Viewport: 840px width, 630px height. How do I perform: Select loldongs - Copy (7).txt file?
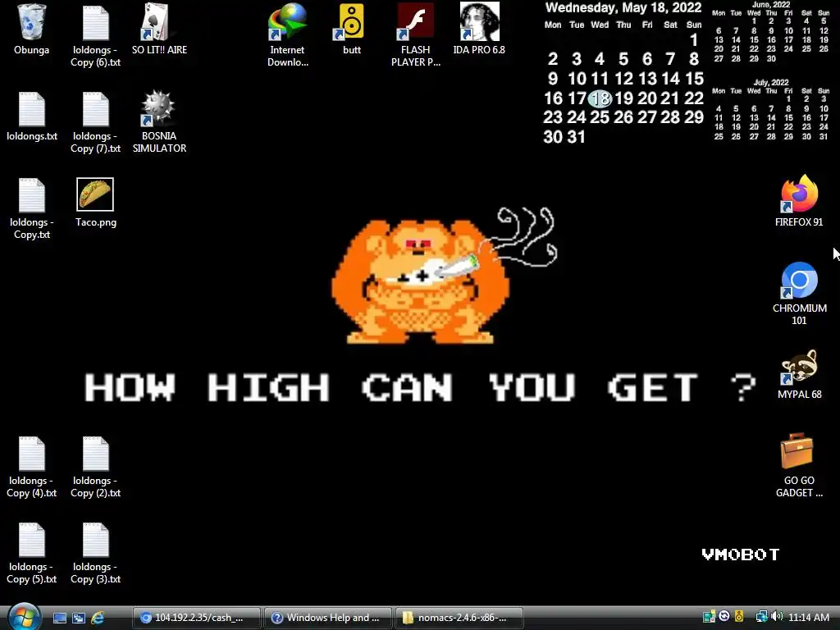tap(96, 122)
